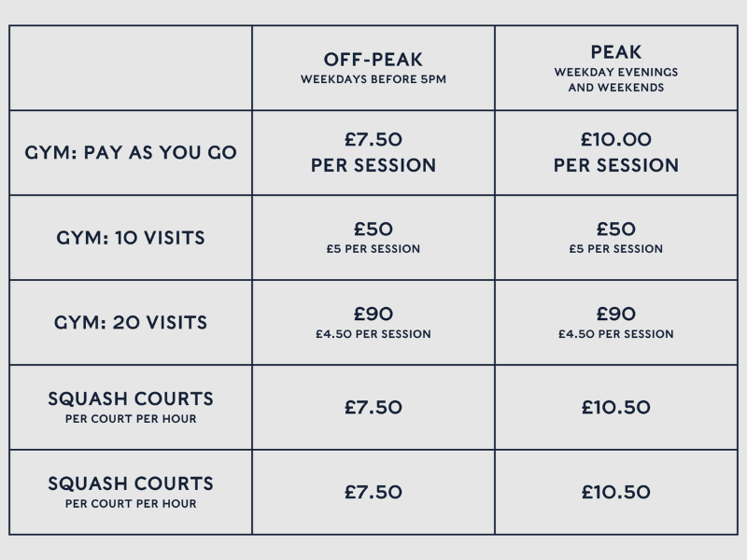747x560 pixels.
Task: Select the first Squash Courts row label
Action: [x=131, y=407]
